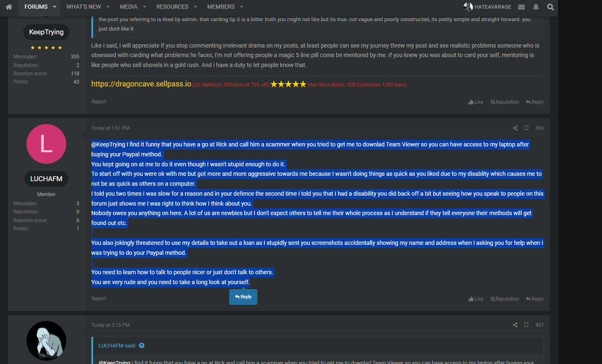
Task: Like LUCHAFM's post
Action: (x=476, y=299)
